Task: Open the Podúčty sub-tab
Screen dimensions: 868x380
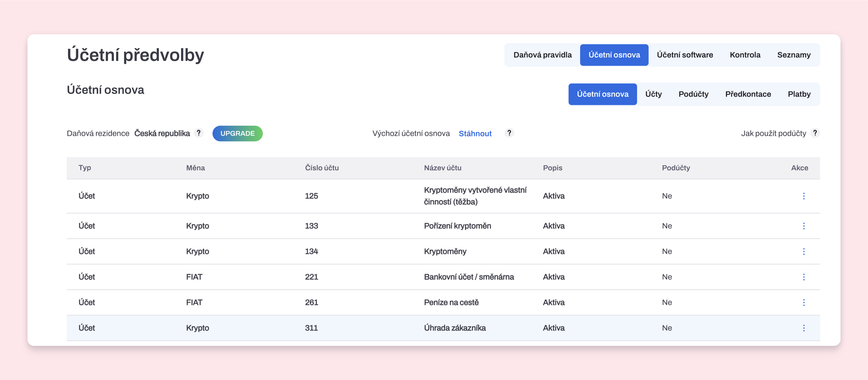Action: 694,94
